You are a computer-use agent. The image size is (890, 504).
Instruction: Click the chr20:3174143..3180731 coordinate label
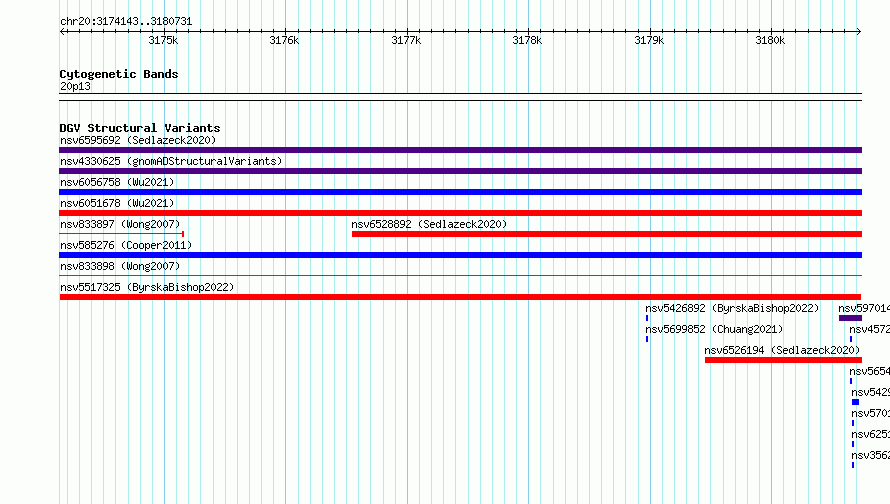pos(126,22)
